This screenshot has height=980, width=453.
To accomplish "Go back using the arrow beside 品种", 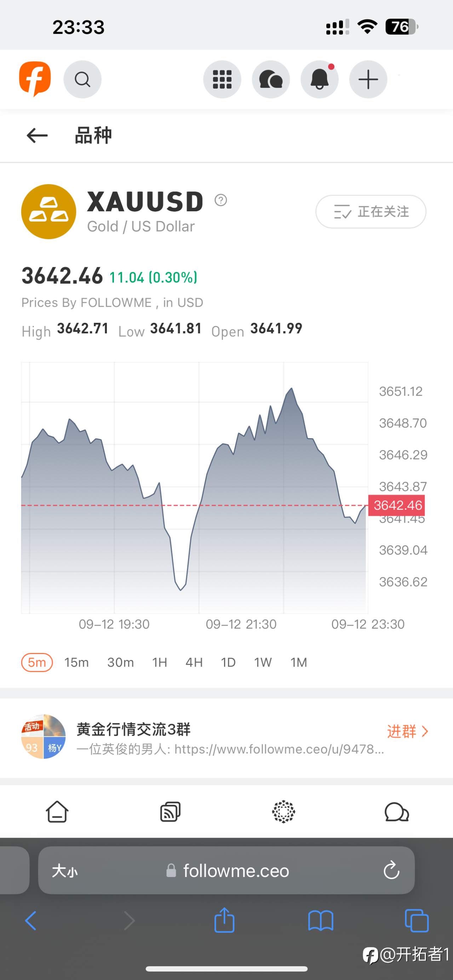I will tap(37, 136).
